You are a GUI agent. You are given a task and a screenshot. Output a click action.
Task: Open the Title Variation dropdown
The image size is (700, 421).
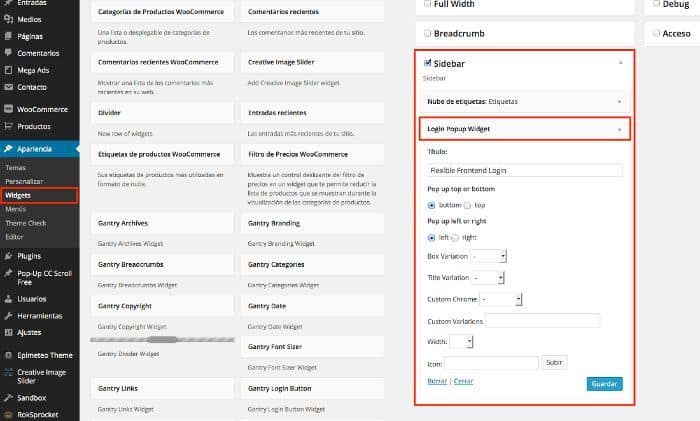coord(488,278)
